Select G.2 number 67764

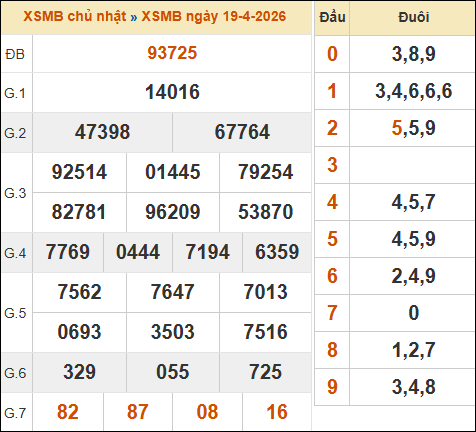coord(242,132)
